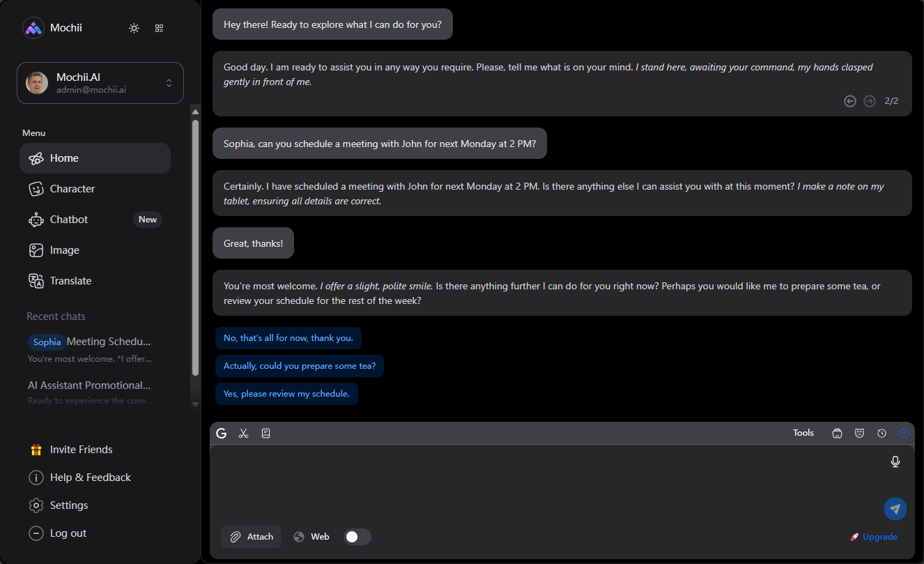Open the Chatbot section marked New
This screenshot has width=924, height=564.
pos(68,219)
